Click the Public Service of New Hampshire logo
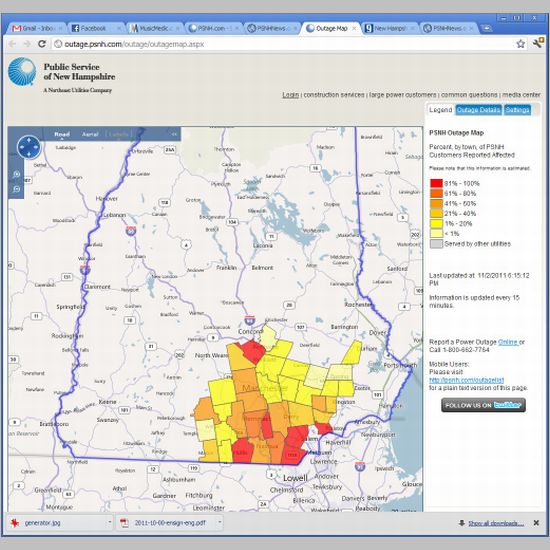This screenshot has width=550, height=550. tap(22, 72)
